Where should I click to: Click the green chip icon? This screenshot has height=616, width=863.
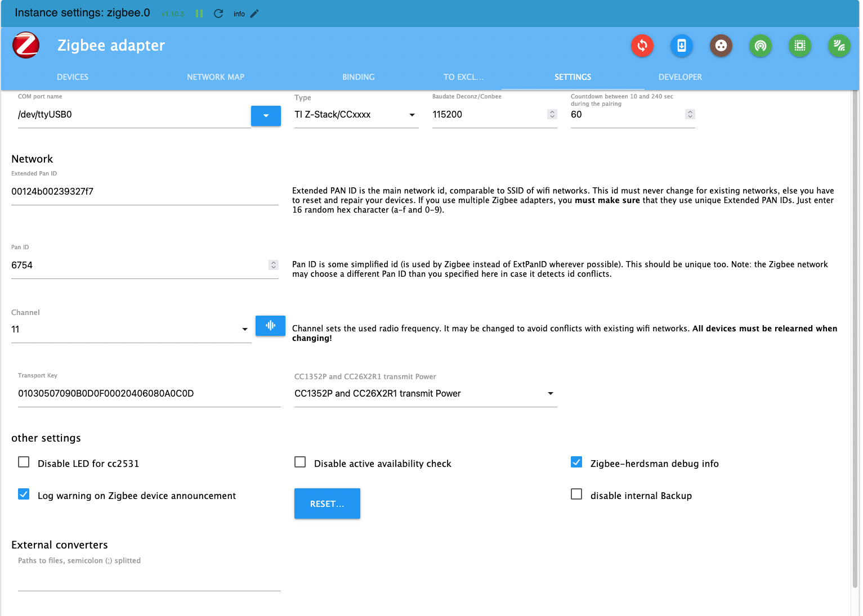[799, 46]
